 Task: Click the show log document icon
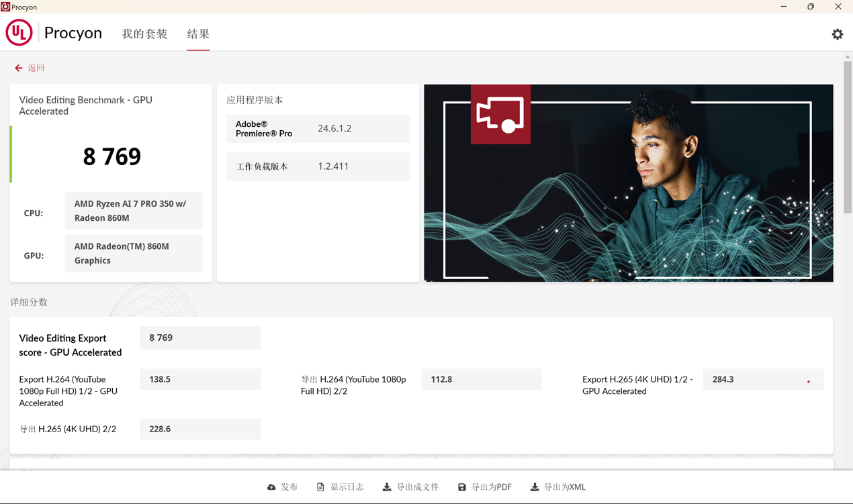tap(320, 487)
